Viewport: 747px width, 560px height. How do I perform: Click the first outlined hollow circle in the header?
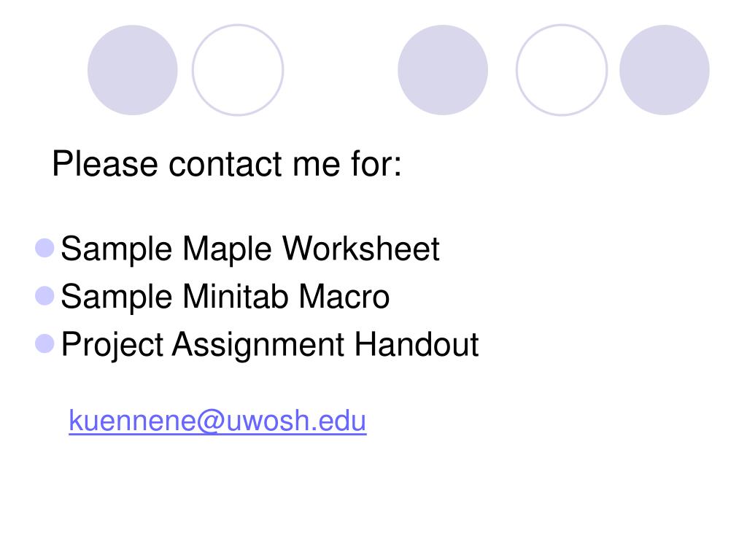pos(238,70)
